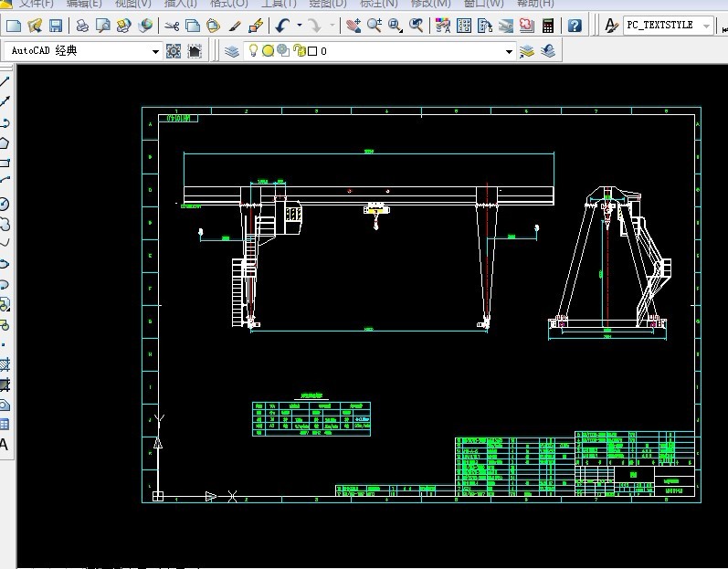The width and height of the screenshot is (728, 569).
Task: Toggle layer 0 on/off lightbulb
Action: pos(254,51)
